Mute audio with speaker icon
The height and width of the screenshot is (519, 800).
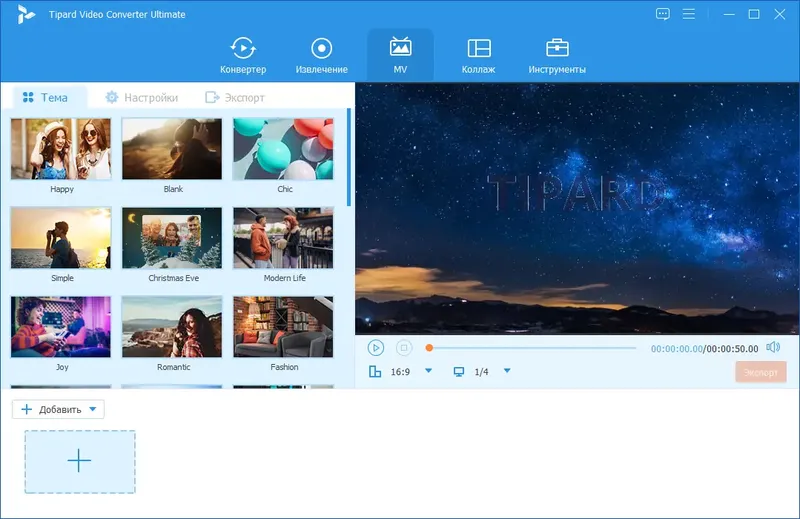[x=773, y=348]
